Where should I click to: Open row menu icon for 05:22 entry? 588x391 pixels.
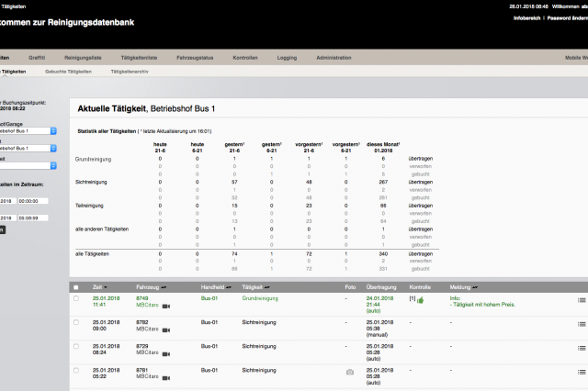point(582,372)
